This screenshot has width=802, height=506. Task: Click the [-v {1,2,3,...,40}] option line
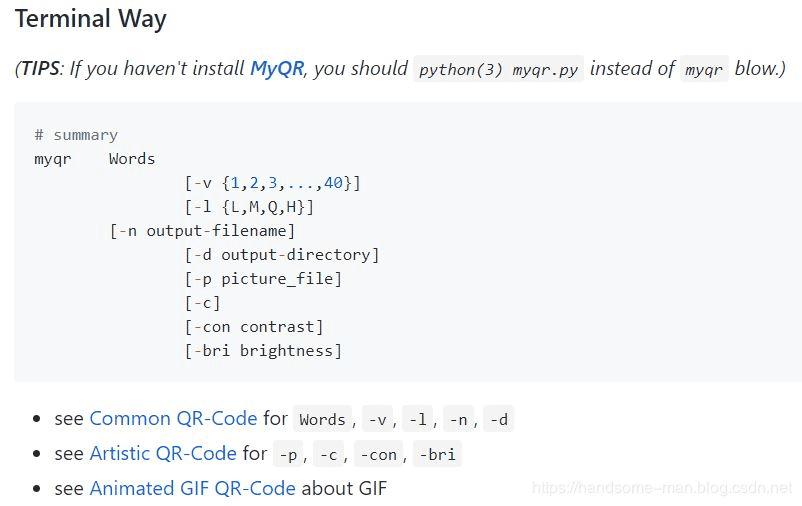coord(272,183)
